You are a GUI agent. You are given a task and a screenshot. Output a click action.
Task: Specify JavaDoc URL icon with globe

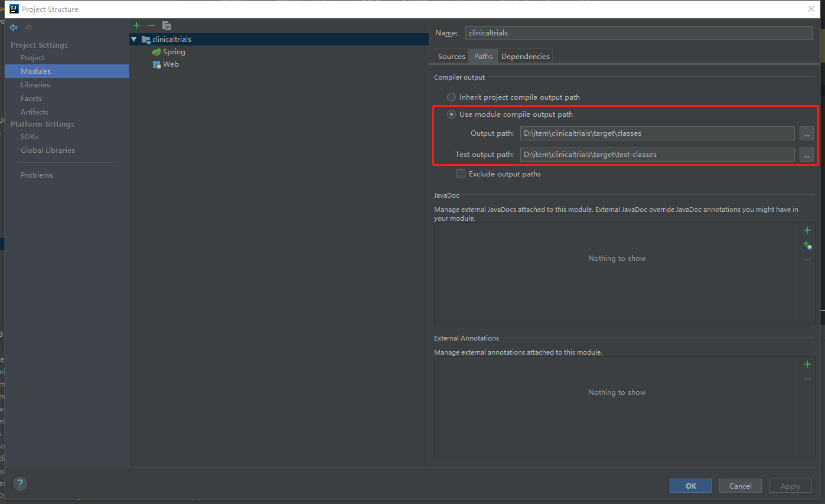click(807, 245)
